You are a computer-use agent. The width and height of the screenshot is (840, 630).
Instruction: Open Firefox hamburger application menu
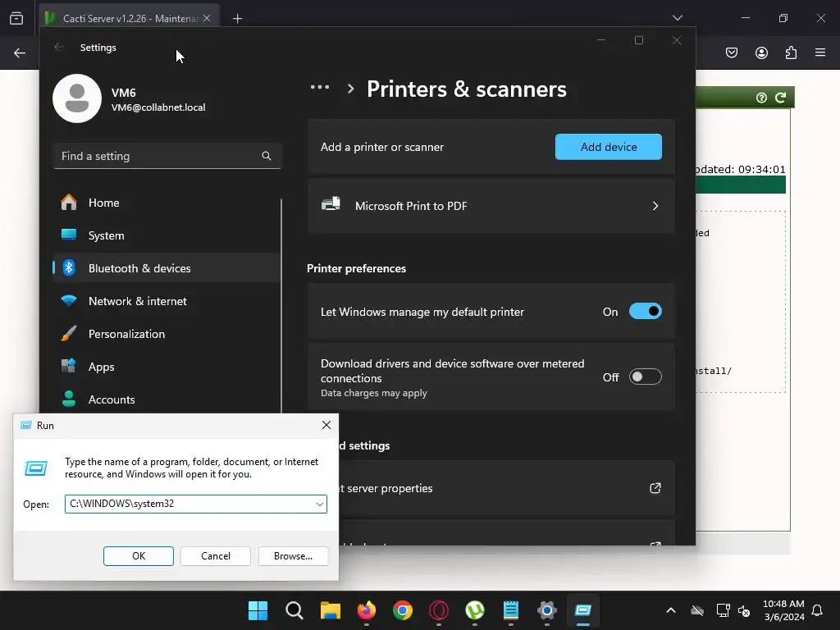[x=820, y=52]
